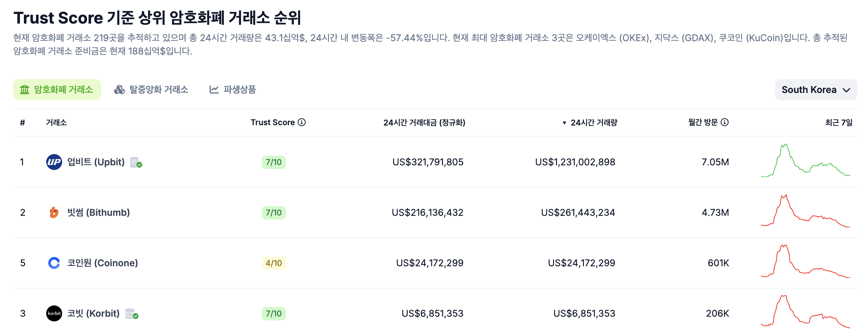868x336 pixels.
Task: Expand the South Korea selector chevron
Action: [846, 90]
